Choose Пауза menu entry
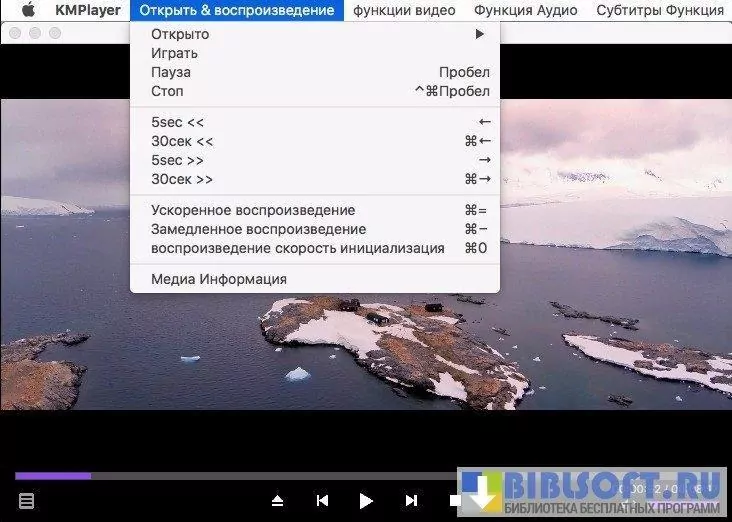 click(171, 72)
